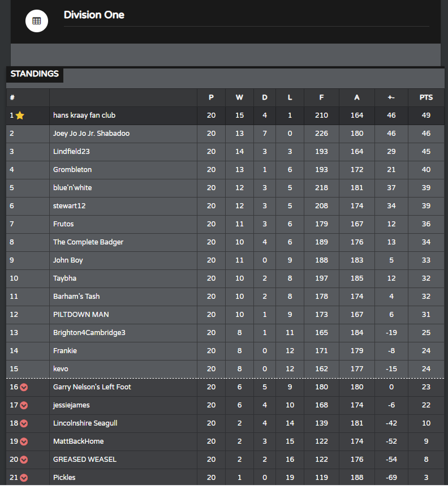Select the Lindfield23 team name

point(71,152)
